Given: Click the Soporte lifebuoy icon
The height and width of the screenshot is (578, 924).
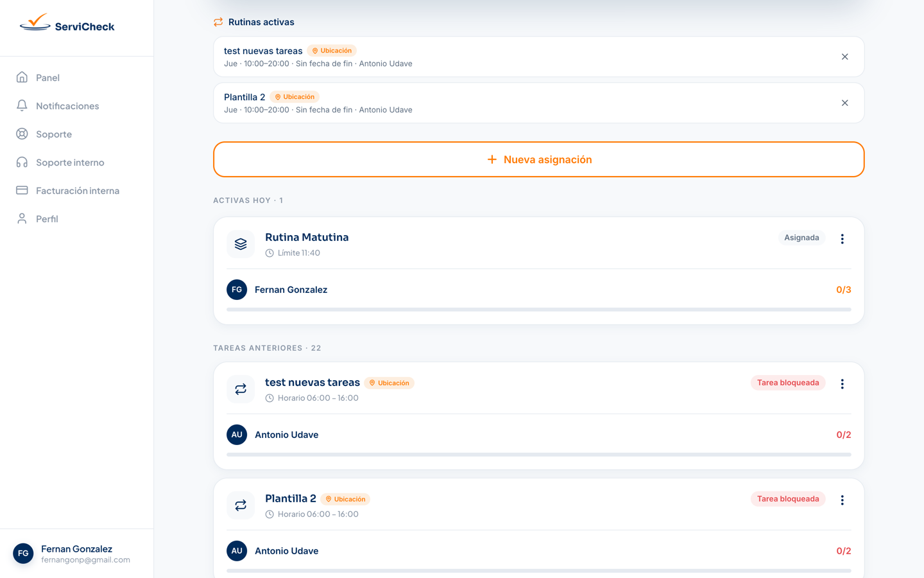Looking at the screenshot, I should pos(22,134).
